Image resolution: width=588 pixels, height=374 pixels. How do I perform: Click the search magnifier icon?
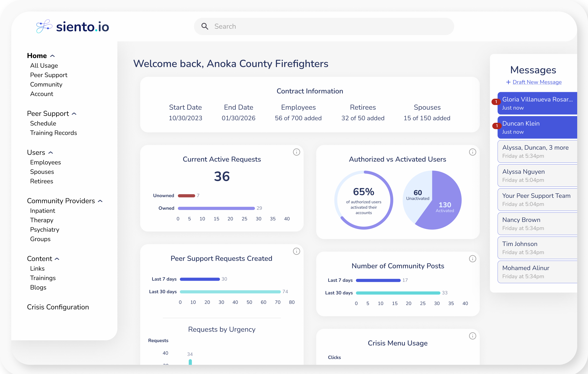tap(205, 26)
